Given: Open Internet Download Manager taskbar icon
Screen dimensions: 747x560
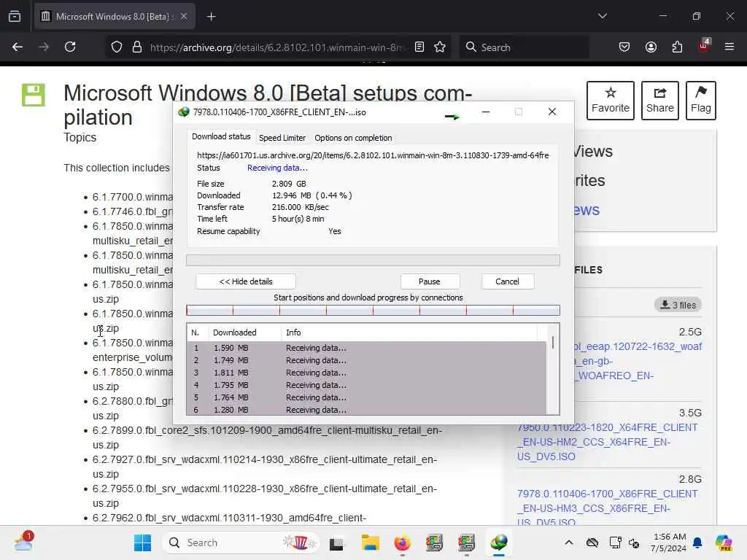Looking at the screenshot, I should tap(499, 542).
